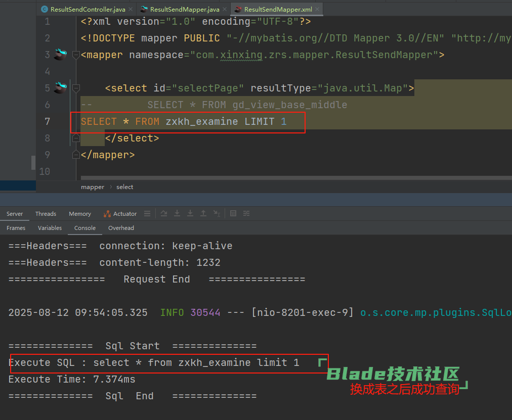Click line number 7 in the gutter
The image size is (512, 420).
coord(48,121)
